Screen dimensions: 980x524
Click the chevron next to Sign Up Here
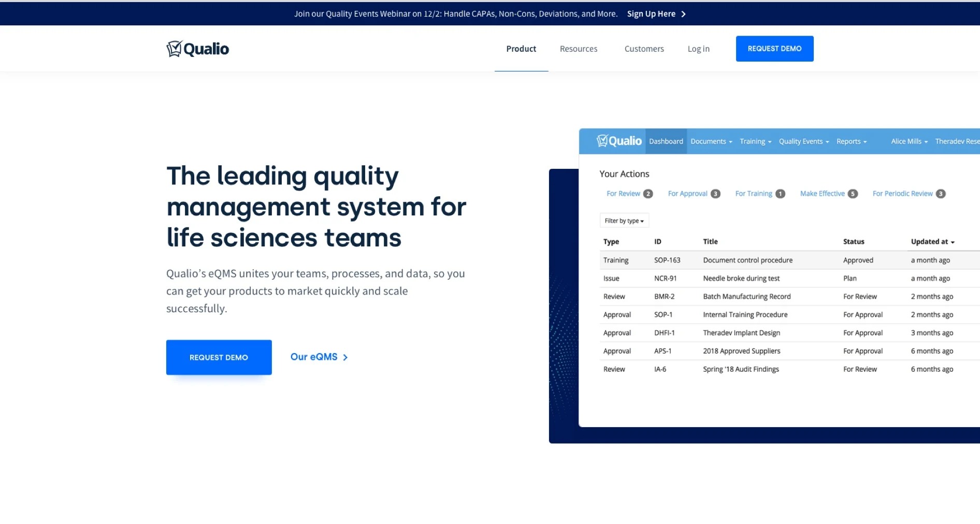pyautogui.click(x=683, y=14)
